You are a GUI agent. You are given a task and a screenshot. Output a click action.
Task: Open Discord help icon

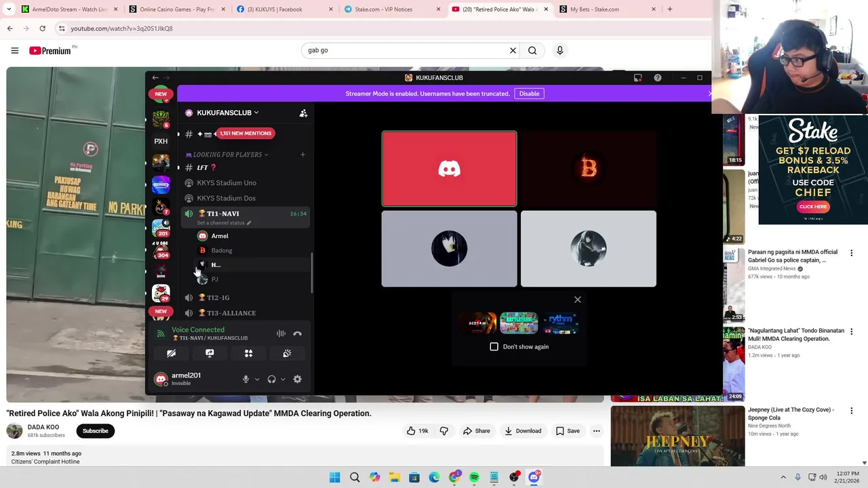657,78
